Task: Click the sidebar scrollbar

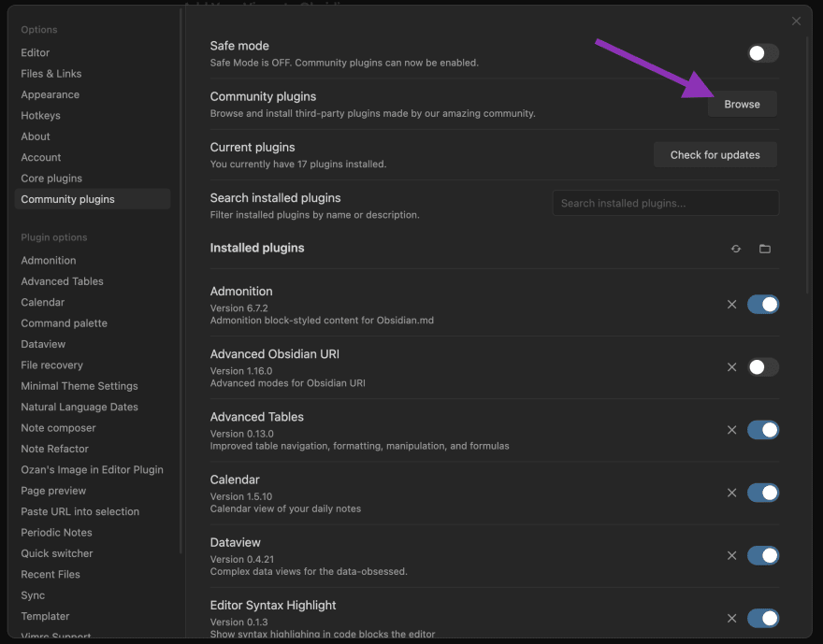Action: click(181, 280)
